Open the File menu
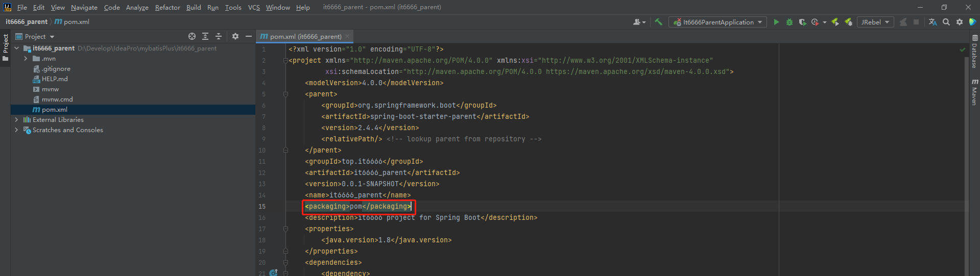The width and height of the screenshot is (980, 276). [x=22, y=7]
